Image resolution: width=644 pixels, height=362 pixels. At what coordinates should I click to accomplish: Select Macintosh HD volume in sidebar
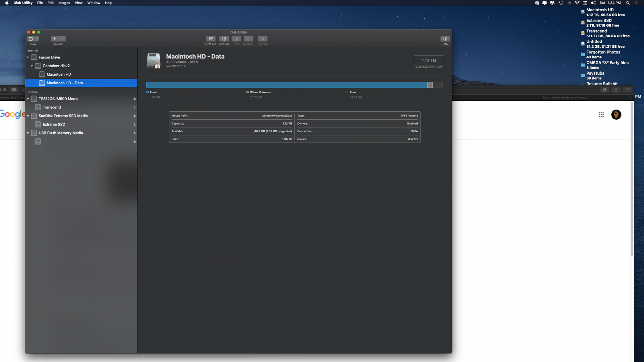point(81,74)
